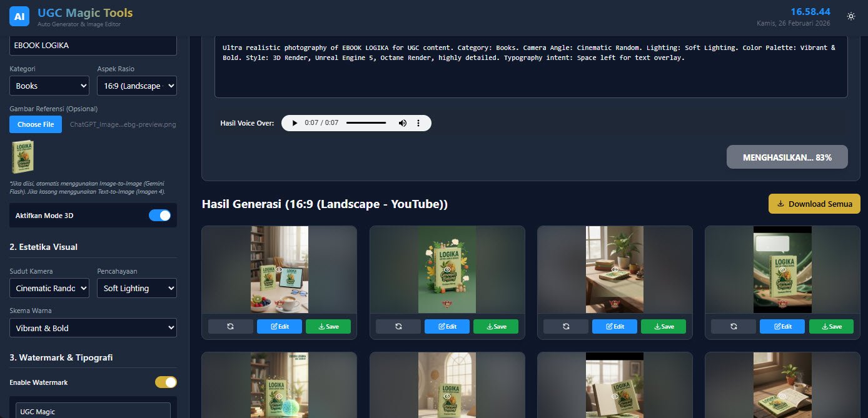
Task: Open the Kategori dropdown showing Books
Action: [x=49, y=86]
